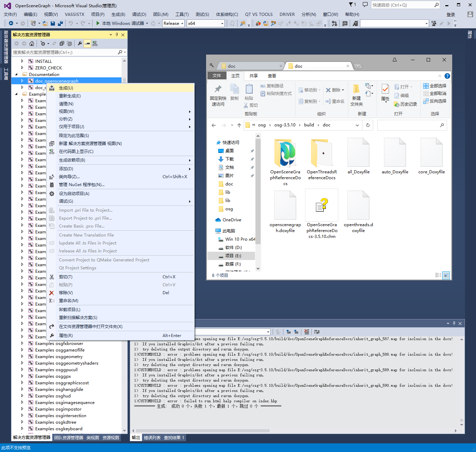Click 反向选择 in Explorer ribbon

click(x=435, y=101)
